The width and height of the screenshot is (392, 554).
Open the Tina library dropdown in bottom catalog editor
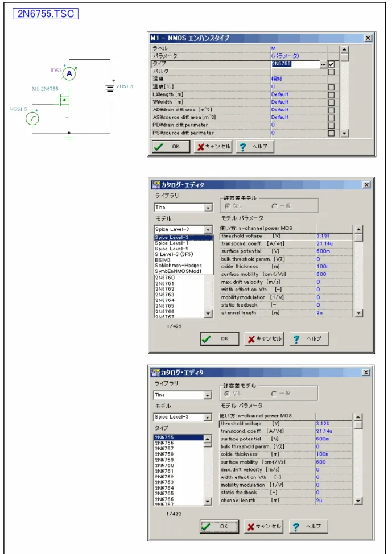tap(208, 395)
